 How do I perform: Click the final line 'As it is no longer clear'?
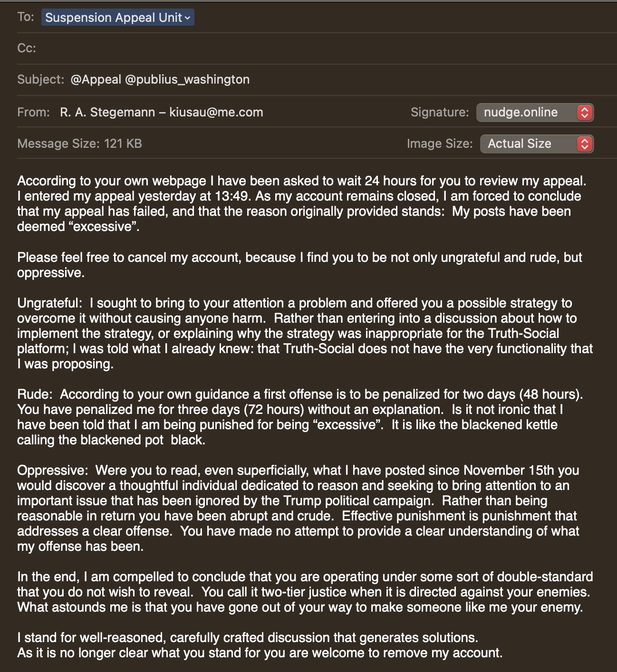coord(260,653)
